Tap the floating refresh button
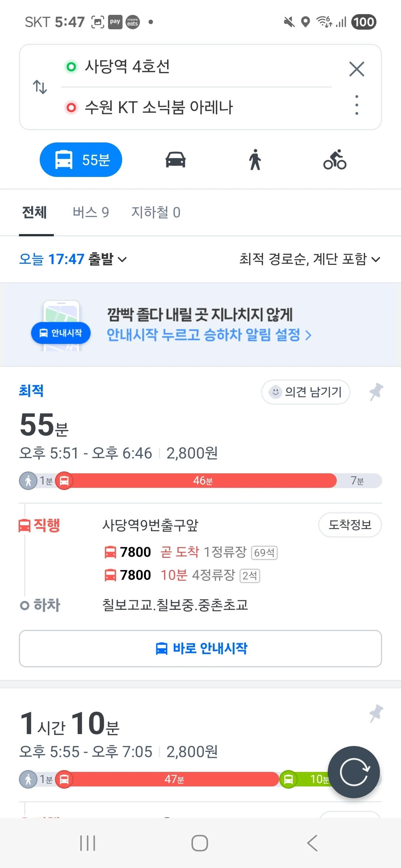Image resolution: width=401 pixels, height=868 pixels. click(353, 772)
